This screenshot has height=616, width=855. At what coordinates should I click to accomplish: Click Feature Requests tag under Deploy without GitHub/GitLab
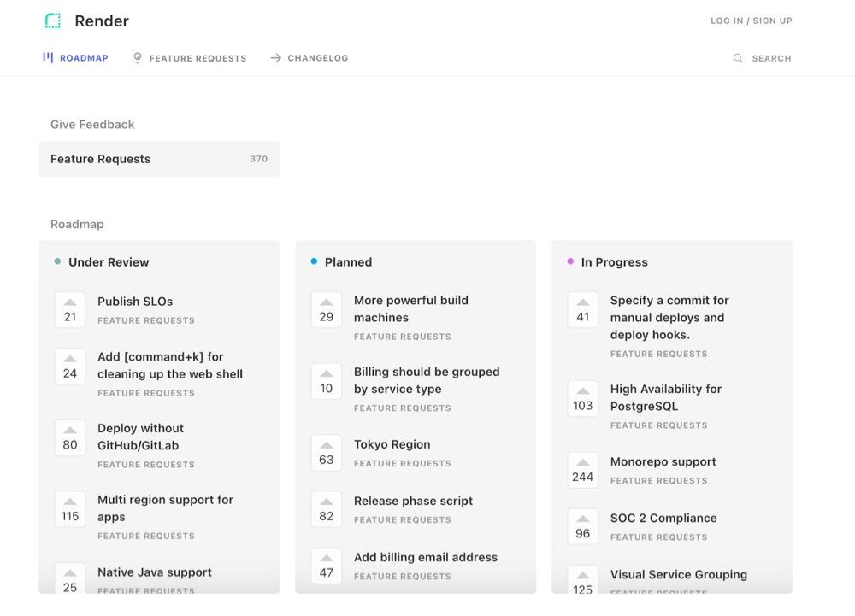pyautogui.click(x=146, y=465)
